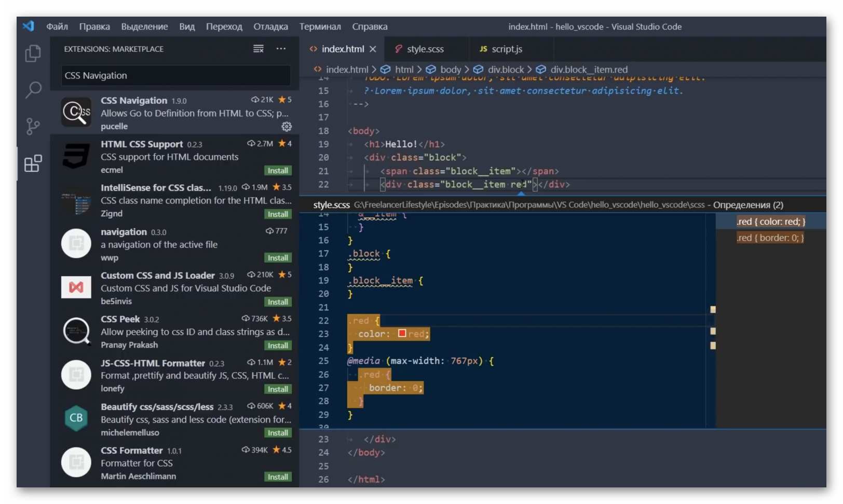This screenshot has height=504, width=843.
Task: Click the .block_item selector in peek view
Action: pos(380,281)
